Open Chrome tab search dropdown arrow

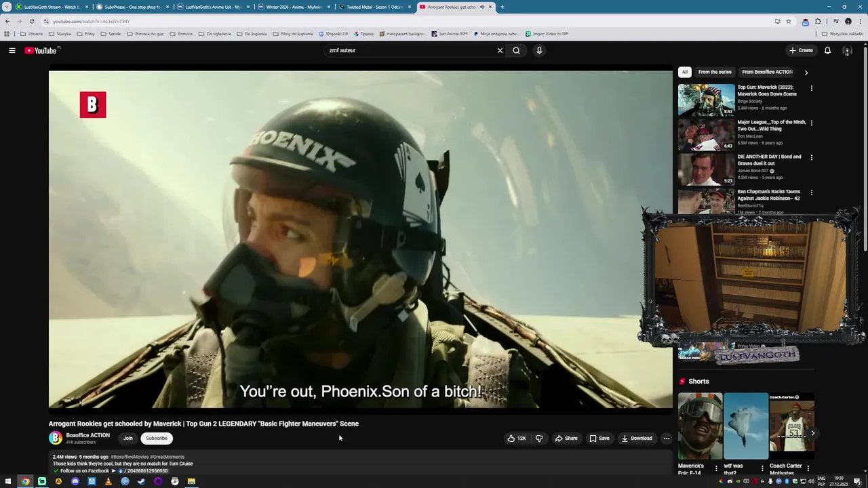point(7,7)
